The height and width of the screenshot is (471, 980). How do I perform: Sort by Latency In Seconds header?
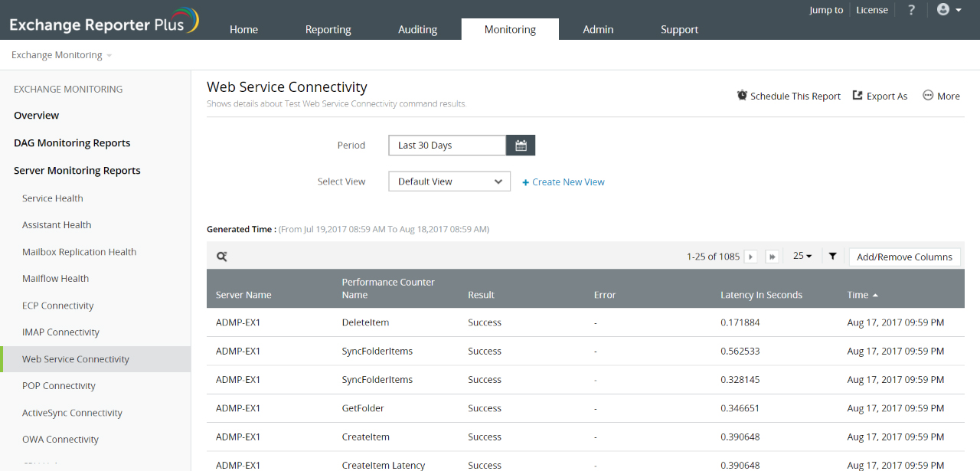click(761, 295)
